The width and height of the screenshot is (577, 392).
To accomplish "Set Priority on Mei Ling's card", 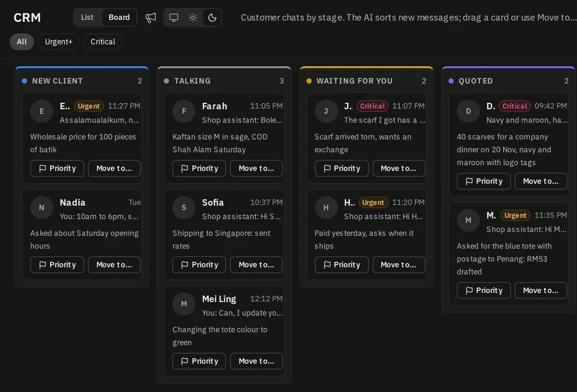I will click(x=199, y=361).
